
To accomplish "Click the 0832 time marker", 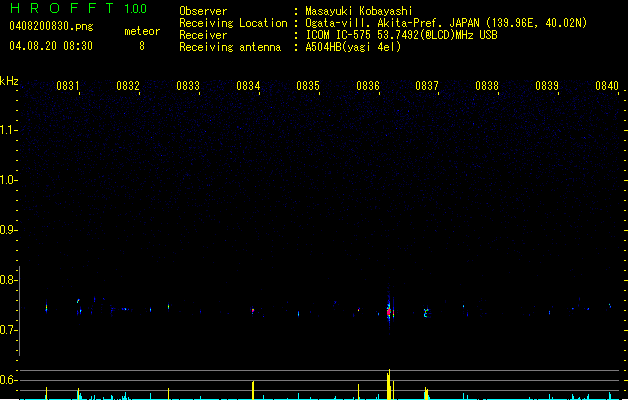I will pyautogui.click(x=128, y=86).
